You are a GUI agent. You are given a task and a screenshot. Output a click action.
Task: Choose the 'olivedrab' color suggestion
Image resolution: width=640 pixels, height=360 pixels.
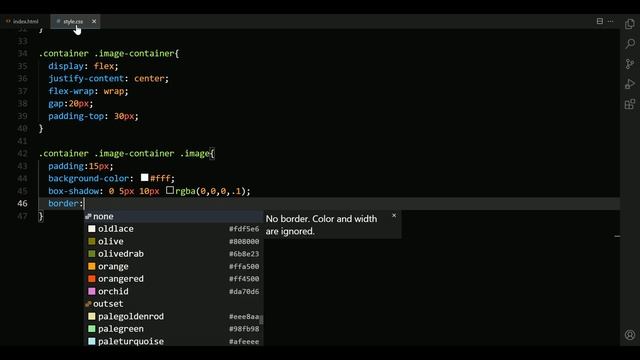(x=173, y=254)
